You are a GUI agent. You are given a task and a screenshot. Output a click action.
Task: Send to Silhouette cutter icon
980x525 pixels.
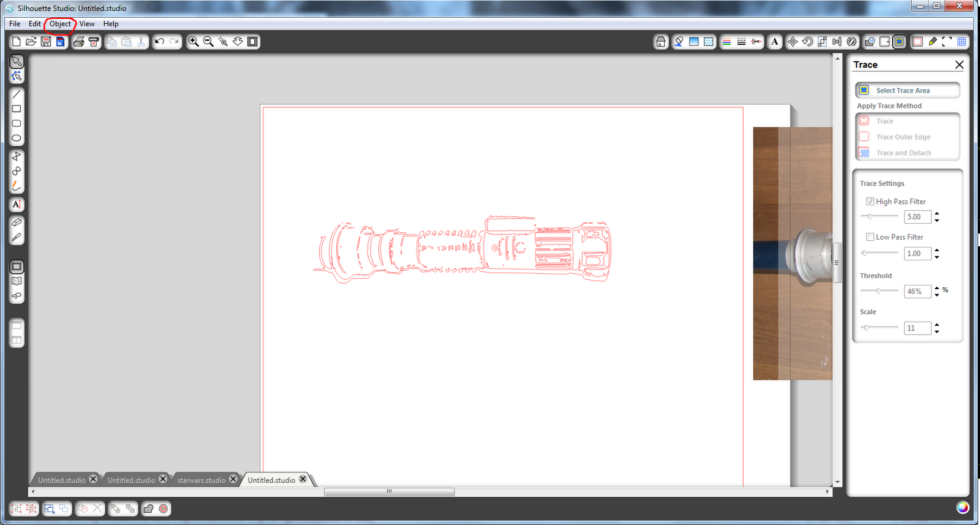pyautogui.click(x=94, y=42)
